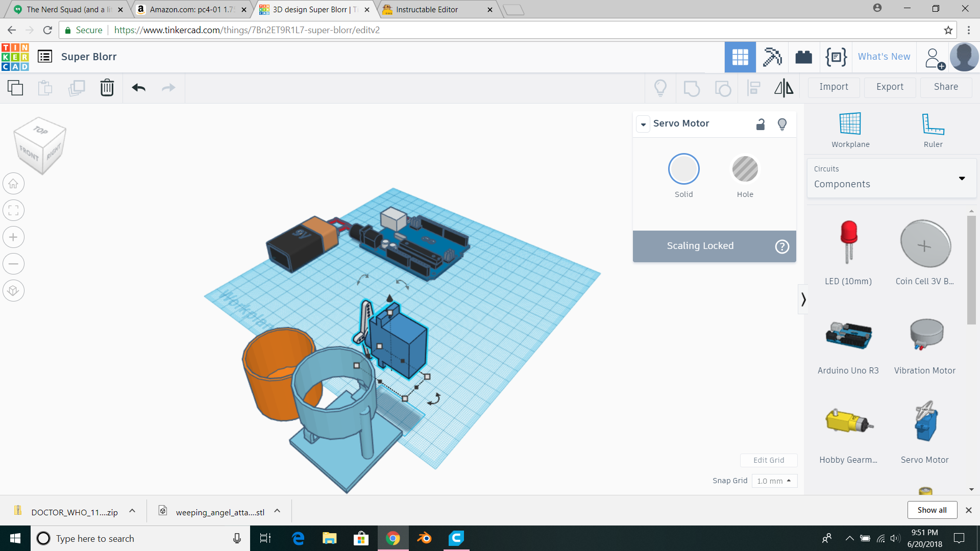Collapse the shapes side panel arrow
This screenshot has height=551, width=980.
803,299
